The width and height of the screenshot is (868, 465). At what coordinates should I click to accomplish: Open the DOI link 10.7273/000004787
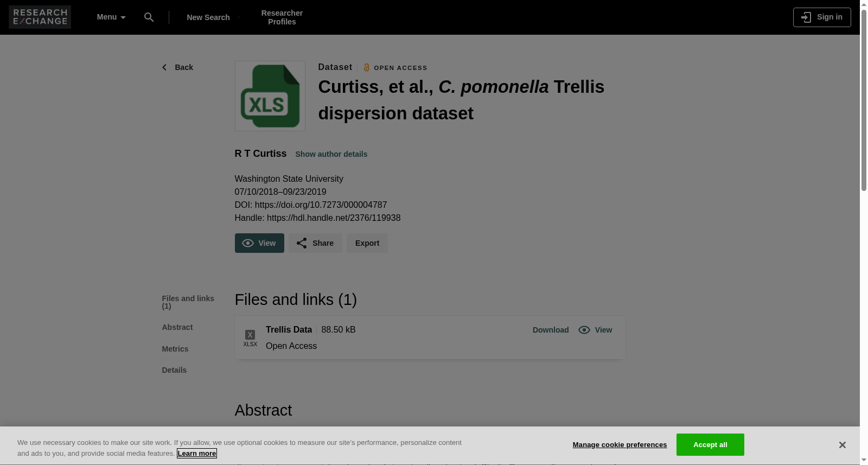[321, 205]
